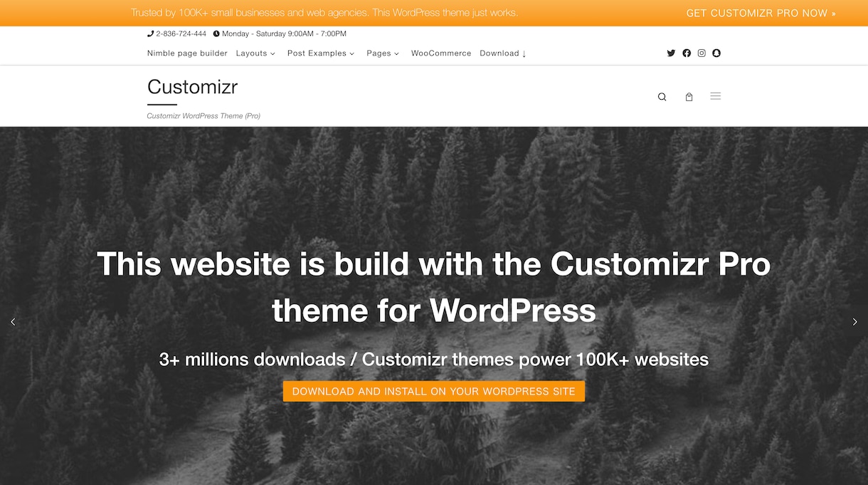Expand the Pages dropdown menu

[383, 53]
